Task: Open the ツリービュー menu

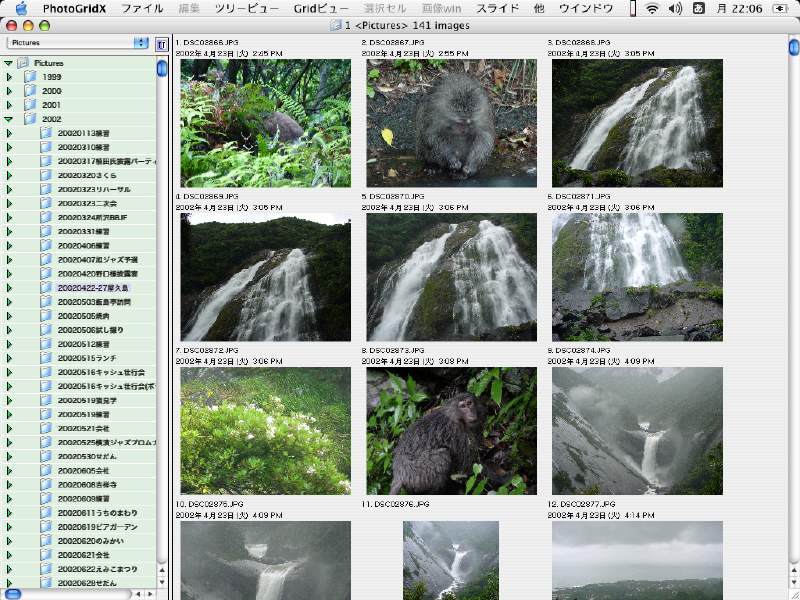Action: click(x=247, y=9)
